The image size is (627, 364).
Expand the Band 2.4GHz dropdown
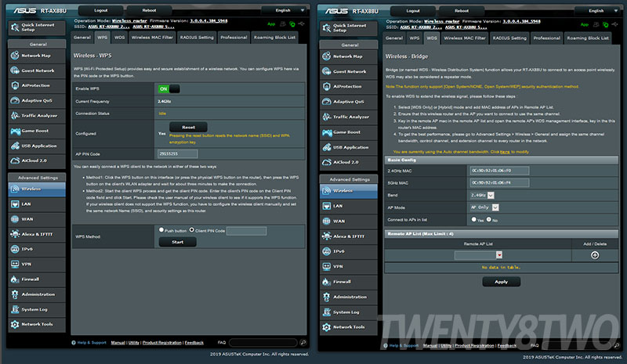491,196
